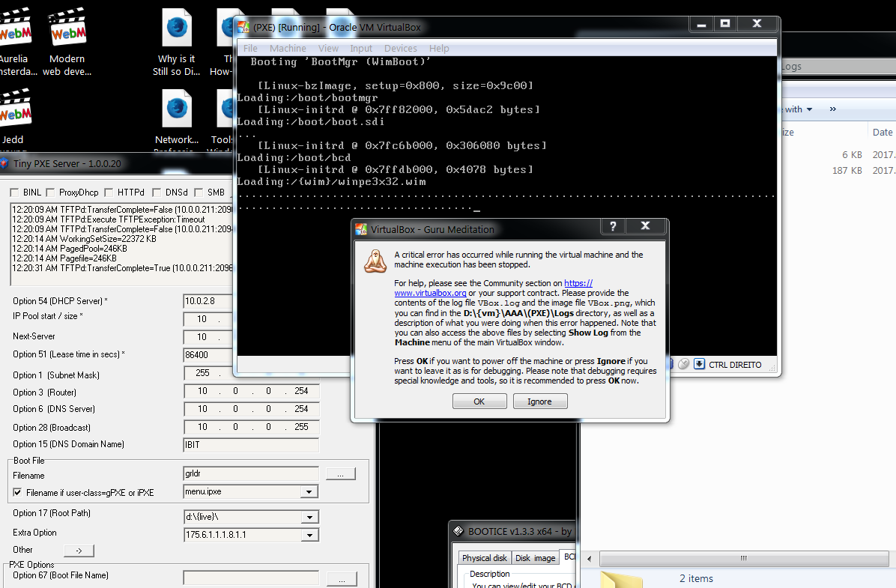Enable the BINL checkbox in Tiny PXE Server

(x=15, y=193)
